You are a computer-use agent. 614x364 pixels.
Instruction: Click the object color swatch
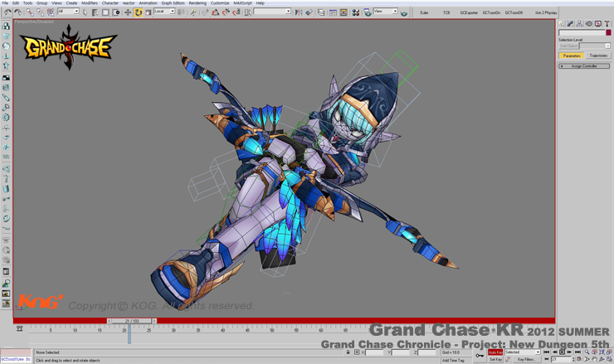tap(608, 32)
